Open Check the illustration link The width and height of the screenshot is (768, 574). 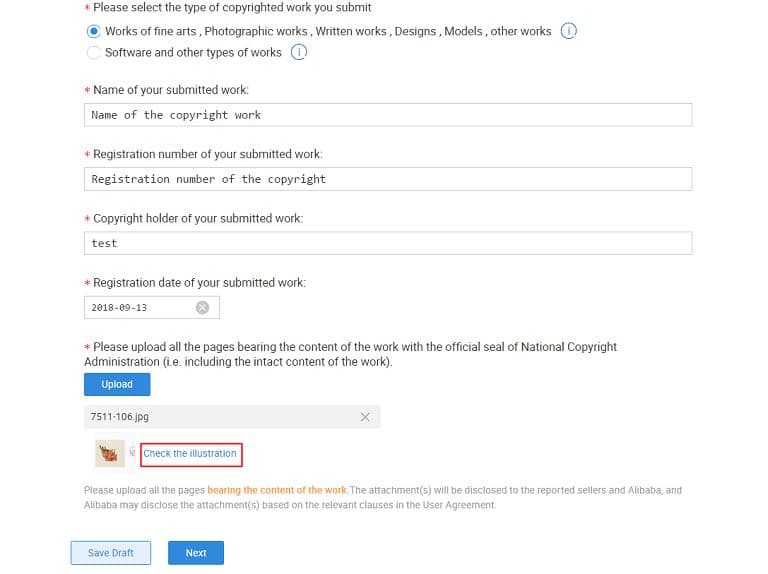(190, 454)
